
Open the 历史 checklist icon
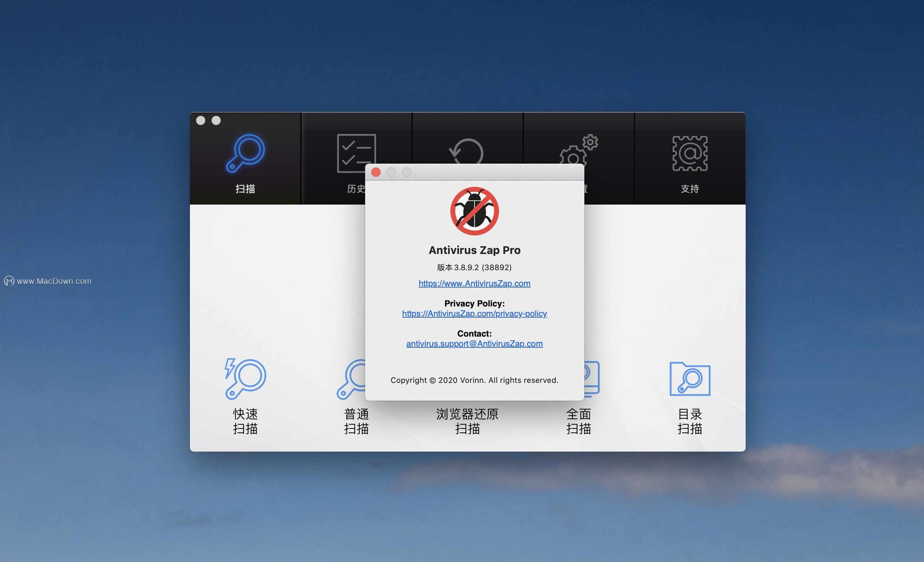356,152
